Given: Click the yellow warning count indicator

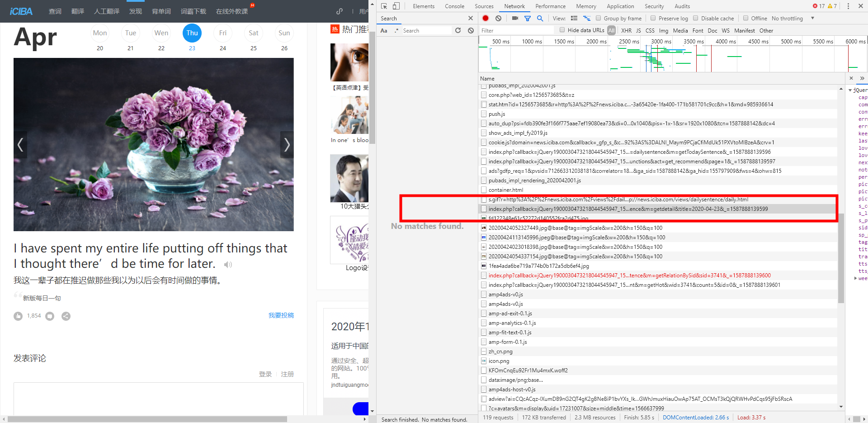Looking at the screenshot, I should [832, 6].
